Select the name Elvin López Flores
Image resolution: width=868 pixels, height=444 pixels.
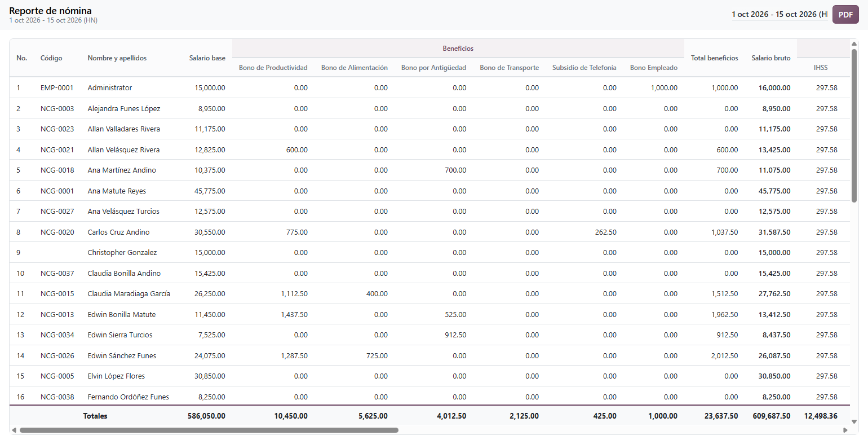click(116, 376)
